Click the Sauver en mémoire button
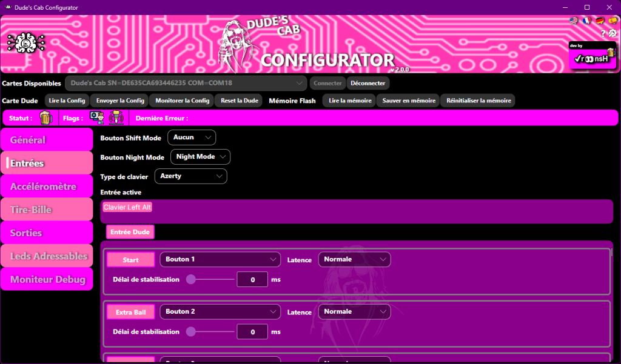This screenshot has height=364, width=621. [408, 101]
